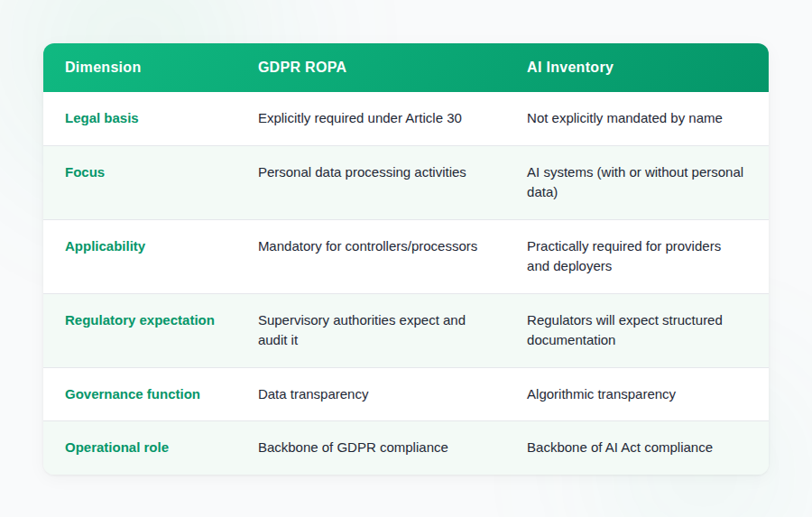Click the 'AI systems (with or without personal data)' cell
Image resolution: width=812 pixels, height=517 pixels.
pos(634,182)
